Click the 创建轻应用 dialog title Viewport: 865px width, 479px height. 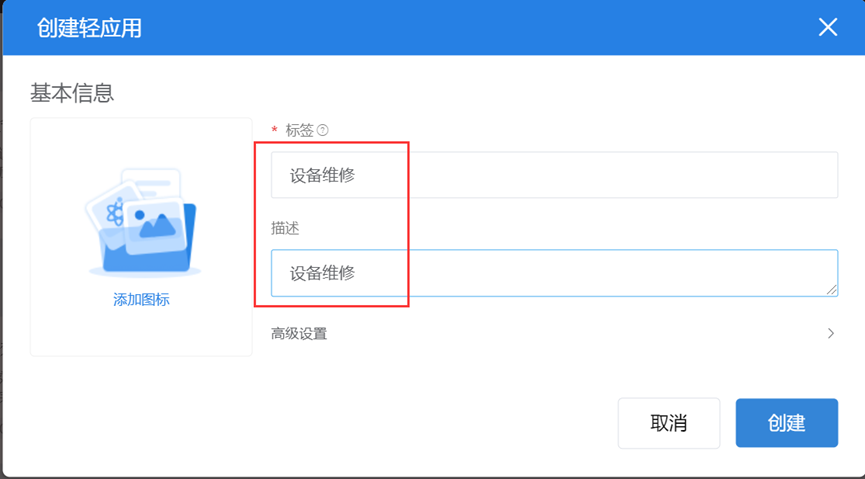(89, 28)
